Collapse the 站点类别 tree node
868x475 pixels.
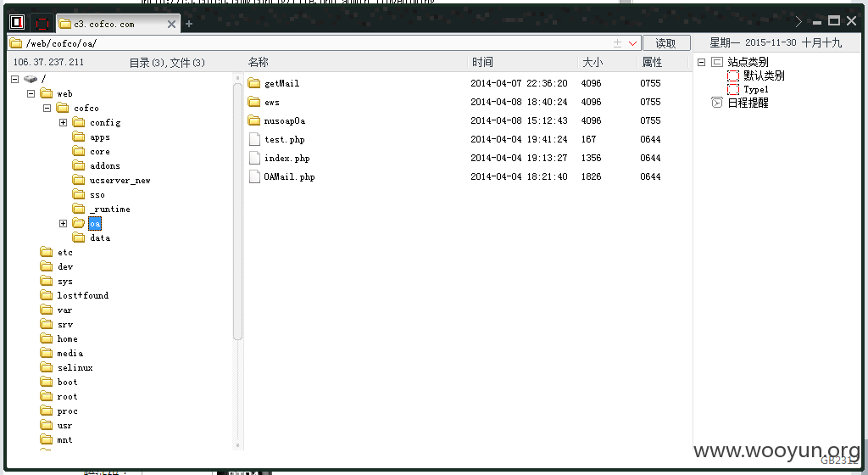(701, 62)
